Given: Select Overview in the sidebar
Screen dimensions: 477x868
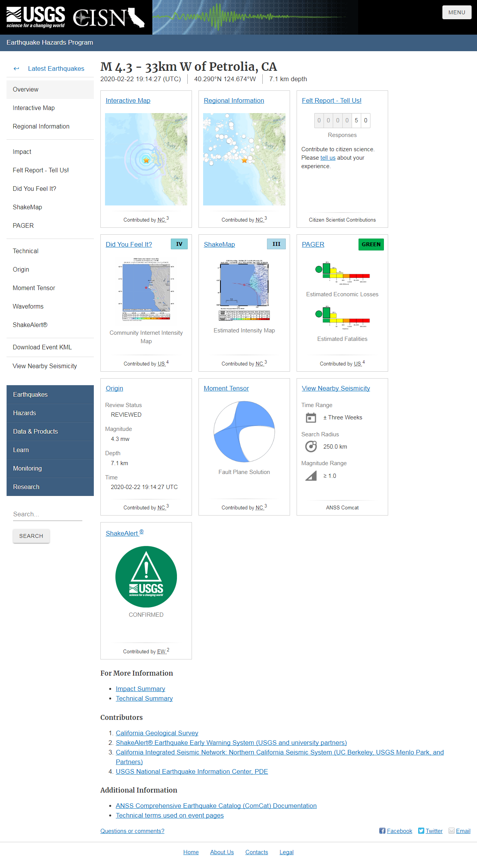Looking at the screenshot, I should click(50, 89).
